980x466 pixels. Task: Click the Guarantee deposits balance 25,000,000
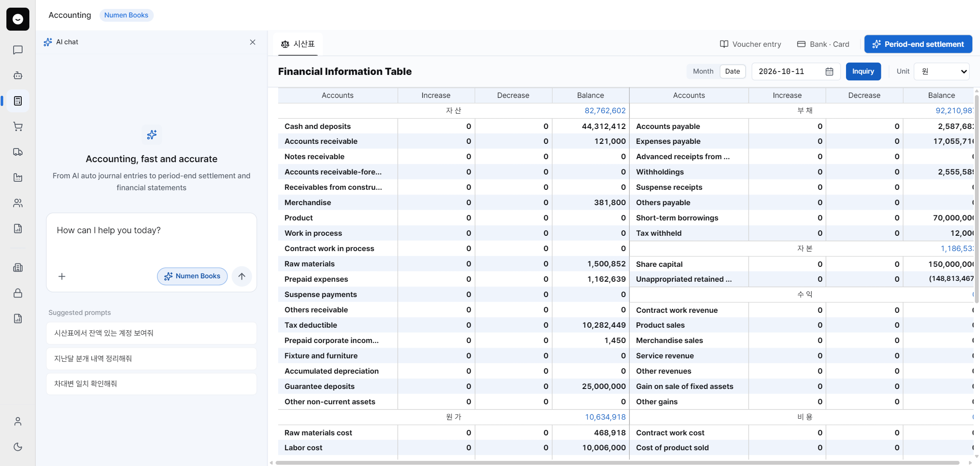pyautogui.click(x=604, y=386)
